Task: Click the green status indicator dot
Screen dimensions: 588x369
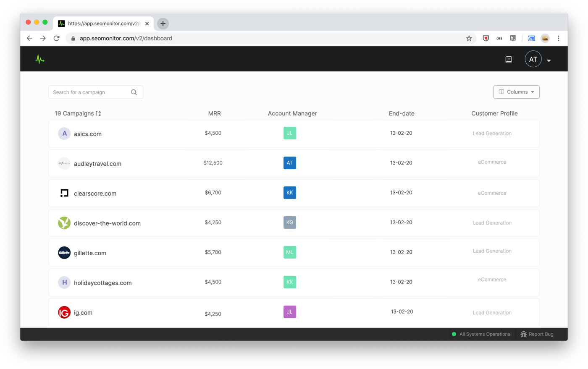Action: 454,334
